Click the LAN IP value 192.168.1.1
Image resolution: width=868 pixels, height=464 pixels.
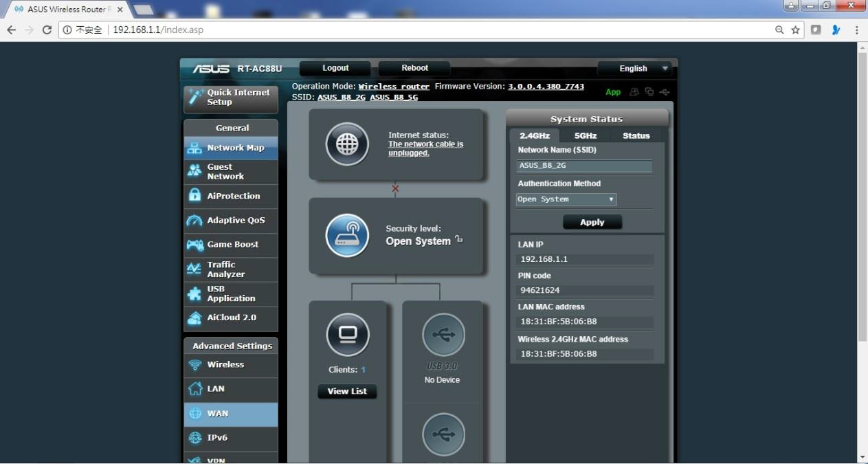pyautogui.click(x=544, y=260)
